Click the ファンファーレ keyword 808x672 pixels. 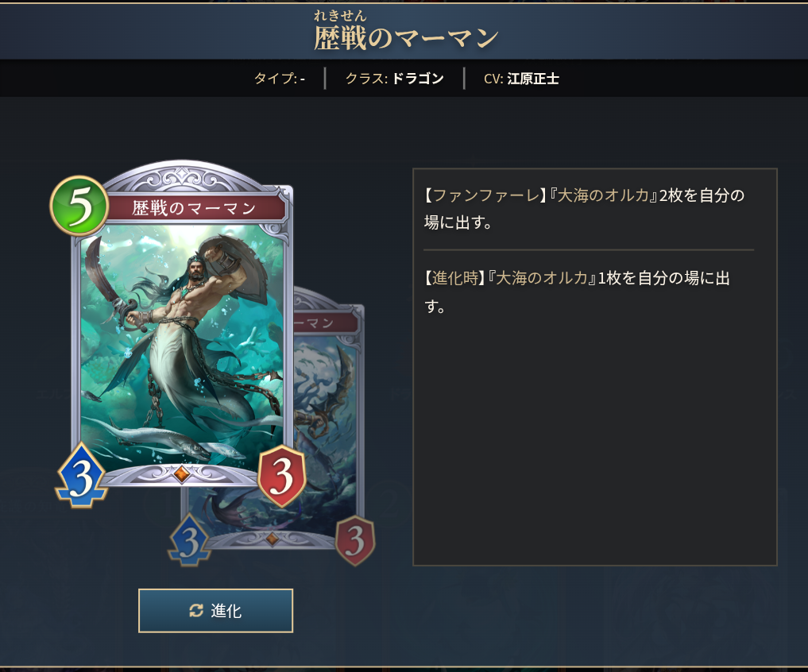(485, 195)
